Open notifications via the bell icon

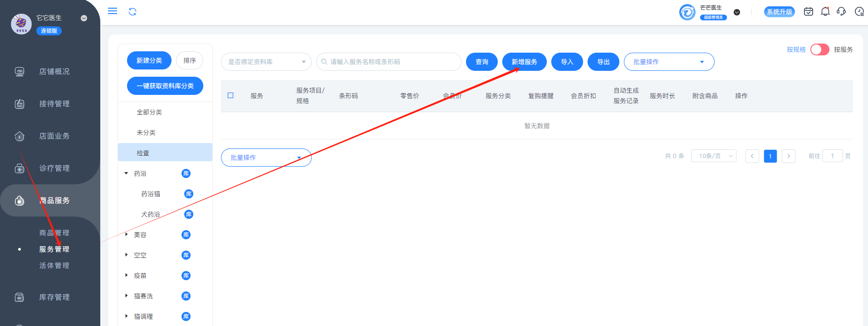click(x=825, y=12)
